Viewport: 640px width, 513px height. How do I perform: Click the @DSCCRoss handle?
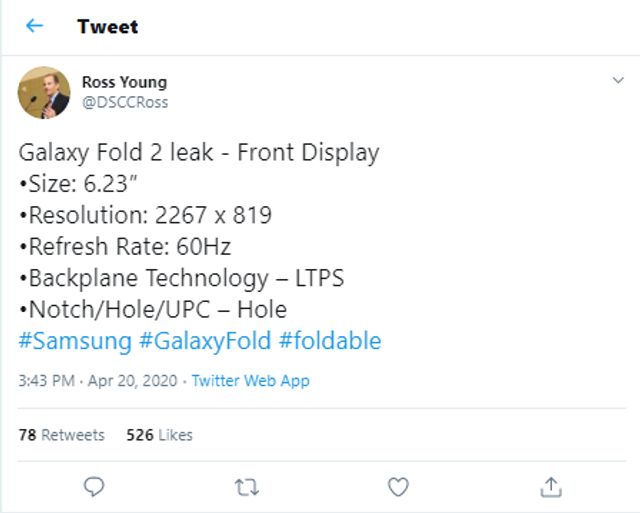(125, 102)
